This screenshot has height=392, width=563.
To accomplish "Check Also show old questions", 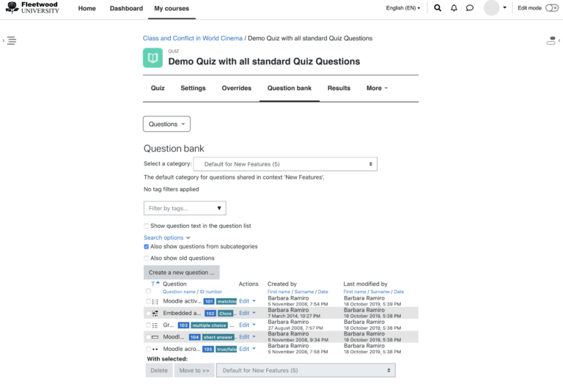I will point(147,259).
